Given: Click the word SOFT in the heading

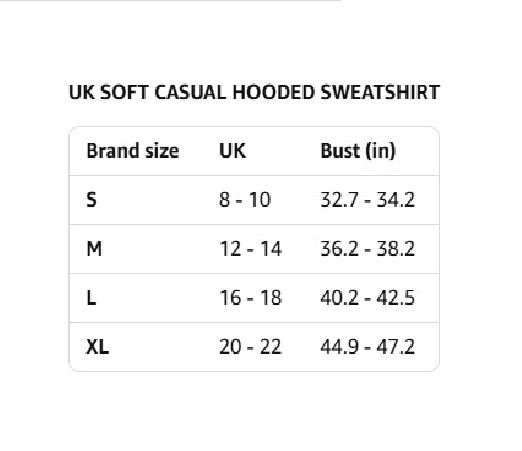Looking at the screenshot, I should [x=124, y=92].
